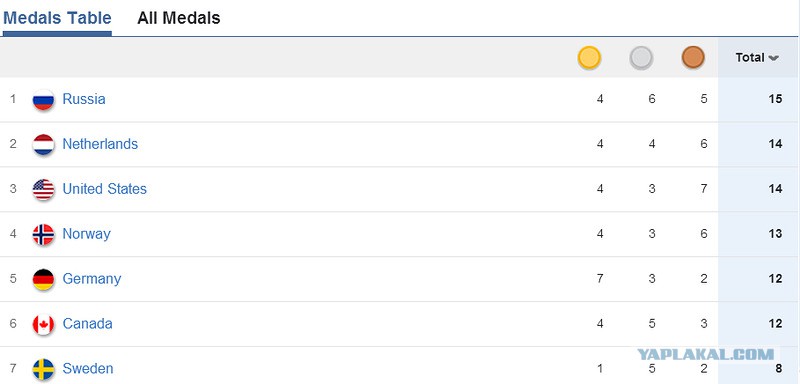Click the Canada flag icon

point(43,324)
